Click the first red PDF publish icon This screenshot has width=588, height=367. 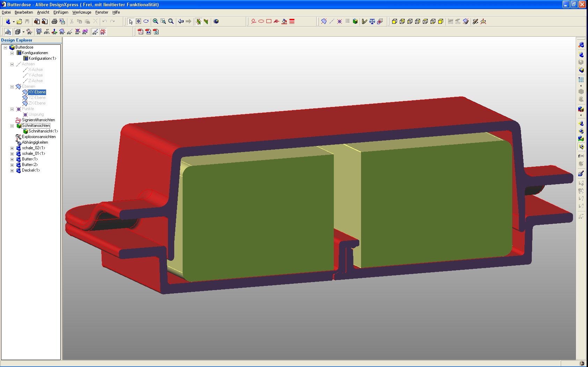tap(140, 32)
